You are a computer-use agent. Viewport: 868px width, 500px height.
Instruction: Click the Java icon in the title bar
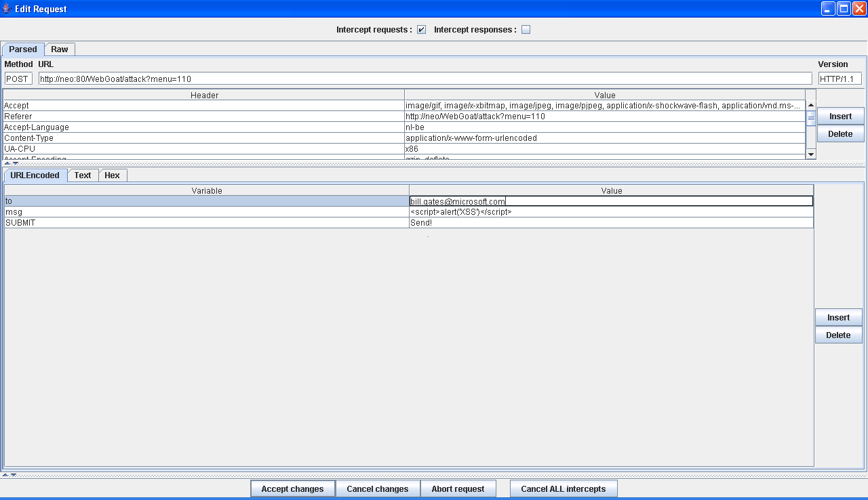7,9
